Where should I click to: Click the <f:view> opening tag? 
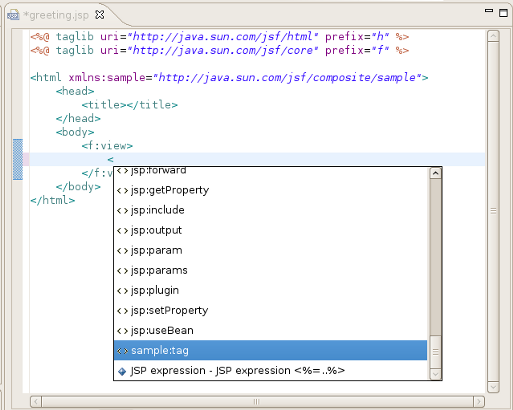(107, 146)
